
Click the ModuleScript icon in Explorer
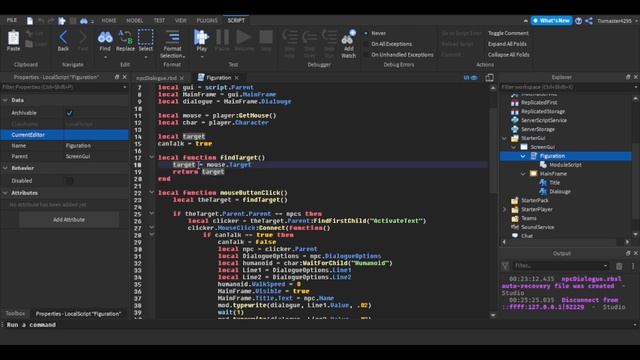click(543, 165)
